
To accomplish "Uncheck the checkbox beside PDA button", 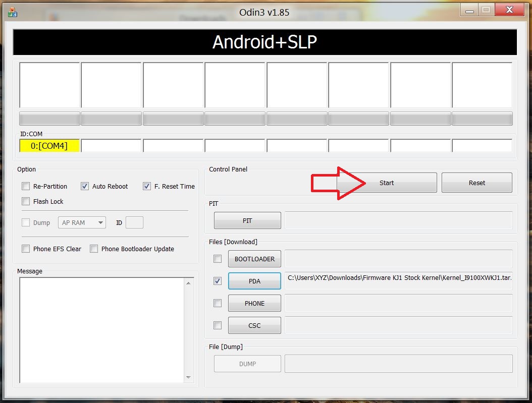I will coord(218,281).
